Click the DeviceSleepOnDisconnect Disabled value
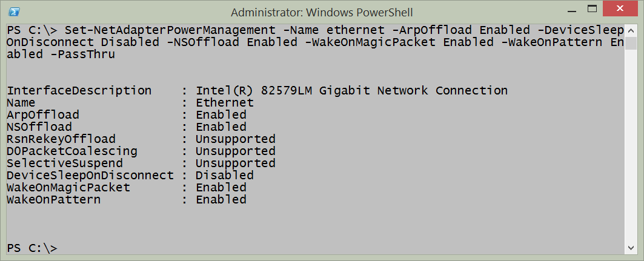644x261 pixels. (225, 176)
